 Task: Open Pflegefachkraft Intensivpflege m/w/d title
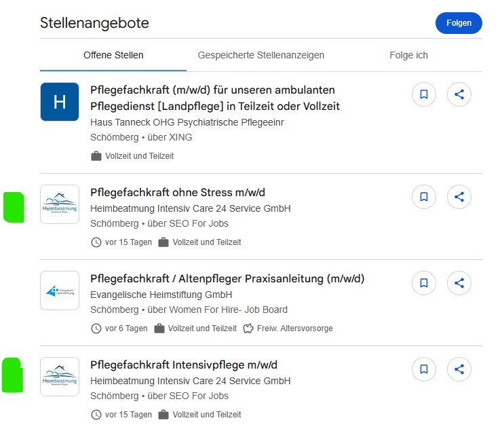pyautogui.click(x=183, y=365)
